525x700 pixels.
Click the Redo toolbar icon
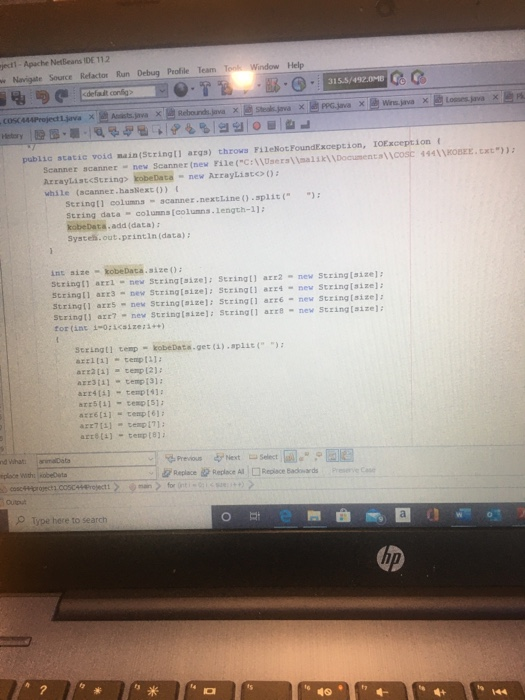pyautogui.click(x=61, y=96)
